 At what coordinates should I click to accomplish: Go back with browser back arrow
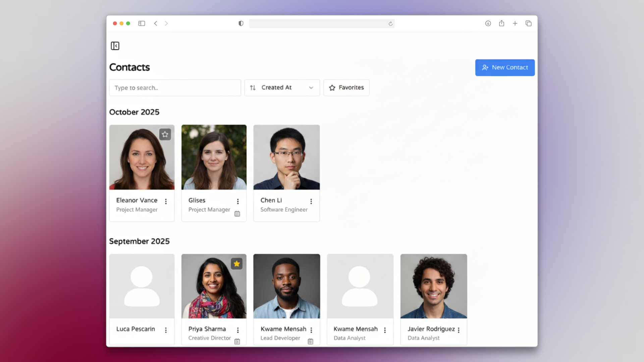coord(156,23)
